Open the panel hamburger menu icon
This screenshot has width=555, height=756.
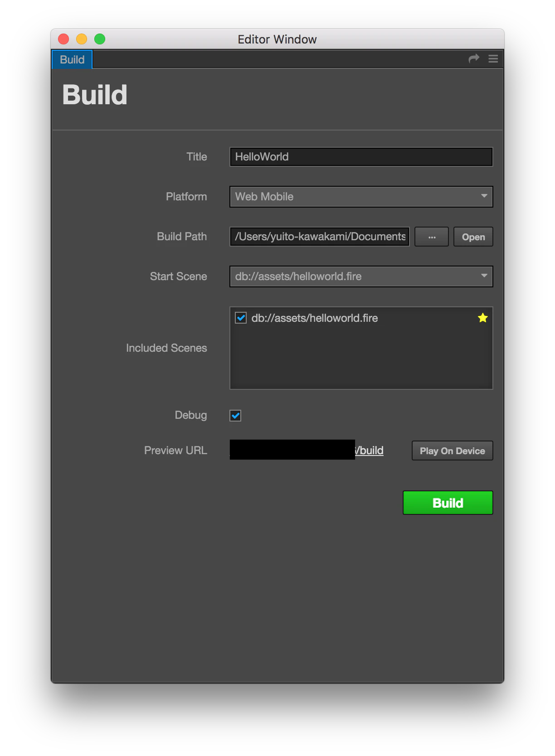(493, 59)
